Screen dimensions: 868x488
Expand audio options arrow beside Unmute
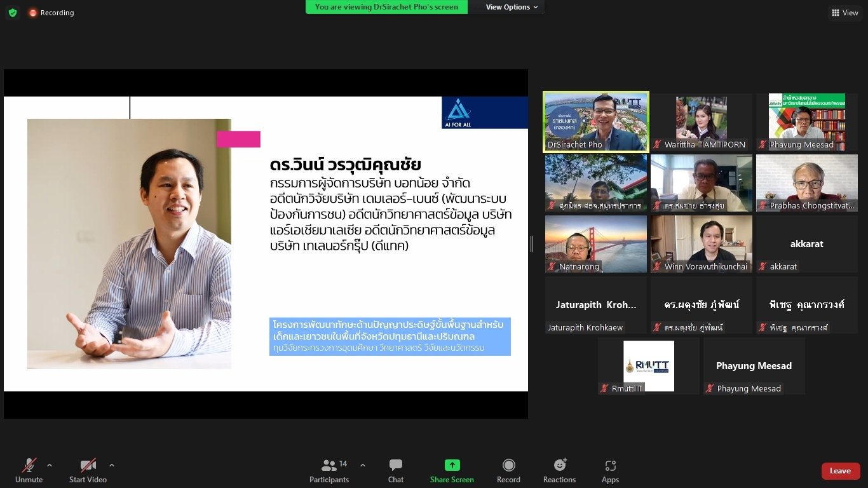(x=50, y=465)
